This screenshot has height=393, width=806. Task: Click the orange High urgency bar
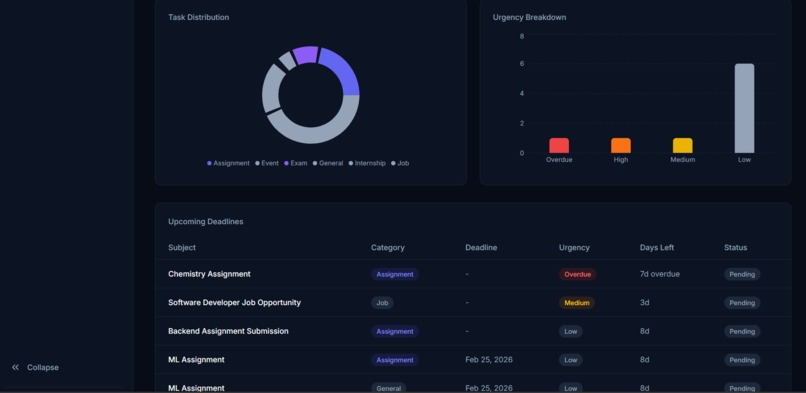(620, 145)
